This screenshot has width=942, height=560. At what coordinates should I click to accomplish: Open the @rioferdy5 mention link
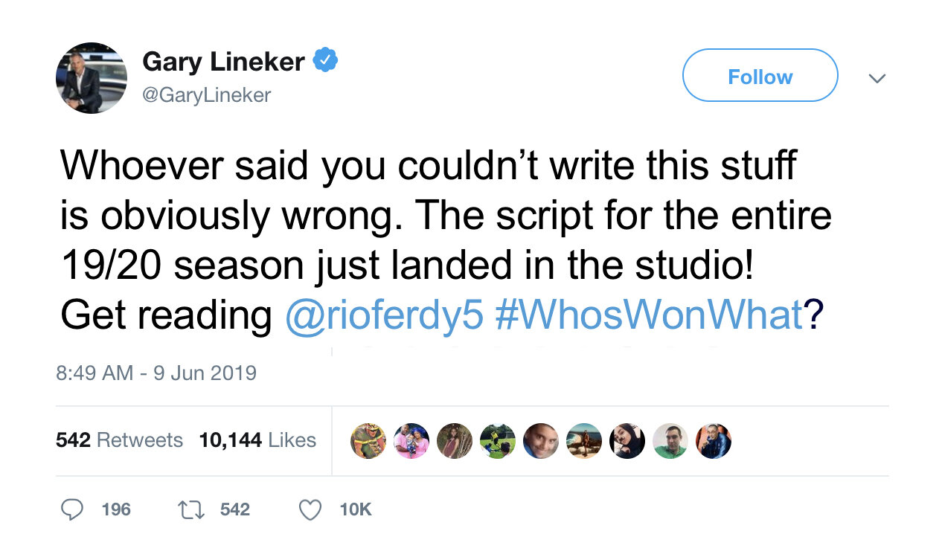(x=384, y=315)
